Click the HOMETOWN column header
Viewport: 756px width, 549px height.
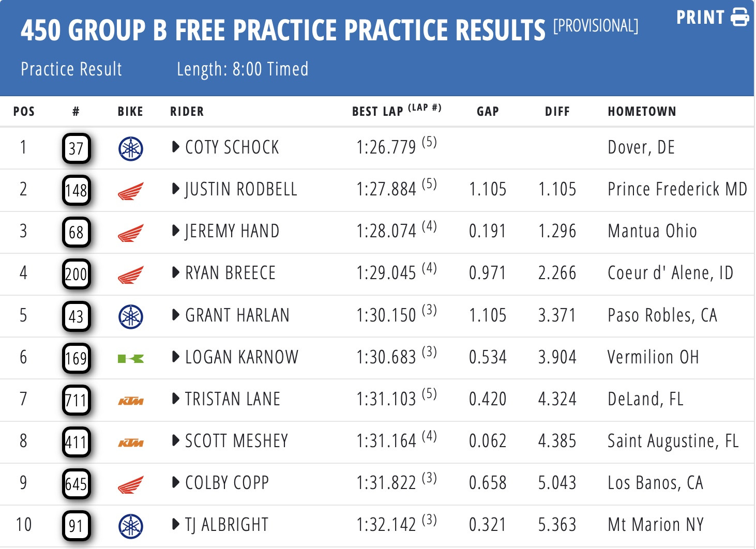click(x=642, y=111)
